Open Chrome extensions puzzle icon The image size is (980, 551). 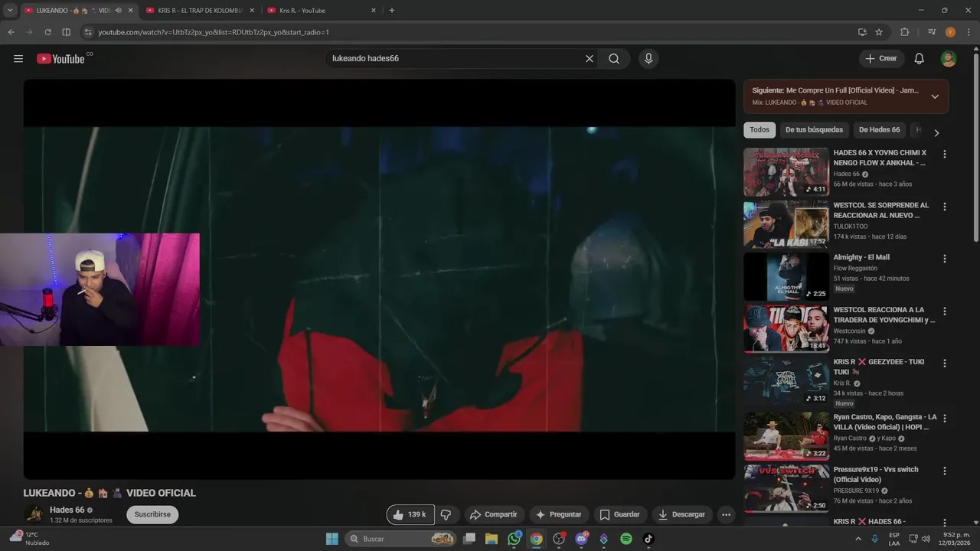904,32
